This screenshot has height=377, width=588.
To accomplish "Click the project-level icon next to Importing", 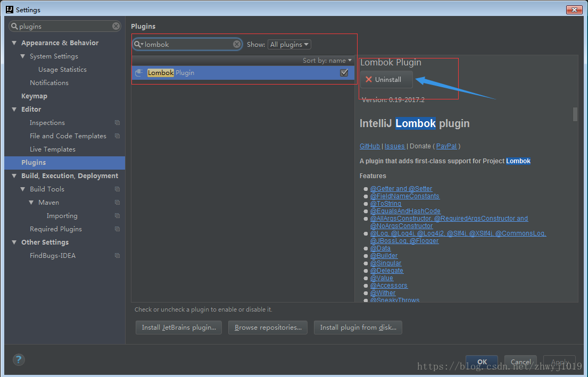I will pyautogui.click(x=118, y=215).
